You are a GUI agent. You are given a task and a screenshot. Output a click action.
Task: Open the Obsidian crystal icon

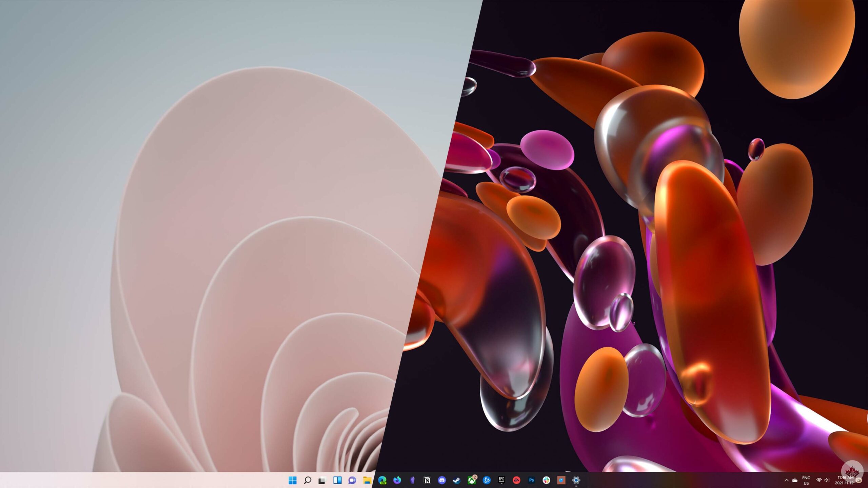click(x=412, y=480)
